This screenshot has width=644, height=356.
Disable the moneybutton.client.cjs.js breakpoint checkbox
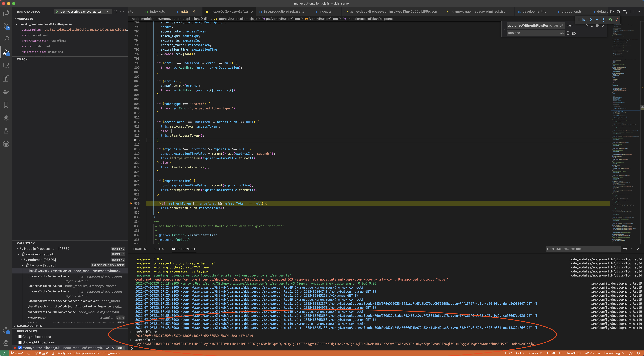point(20,348)
